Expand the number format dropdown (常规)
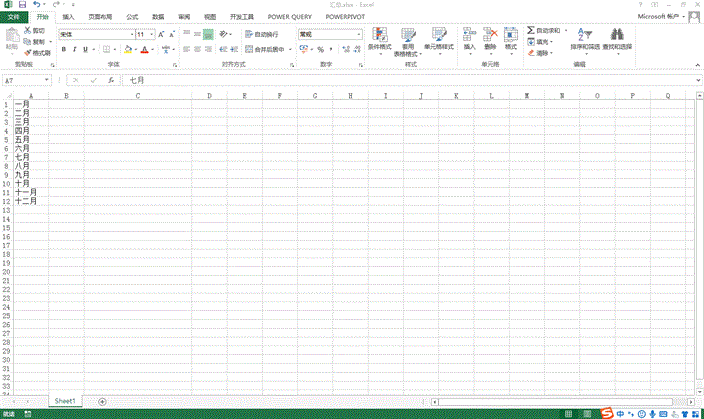704x419 pixels. pos(359,34)
